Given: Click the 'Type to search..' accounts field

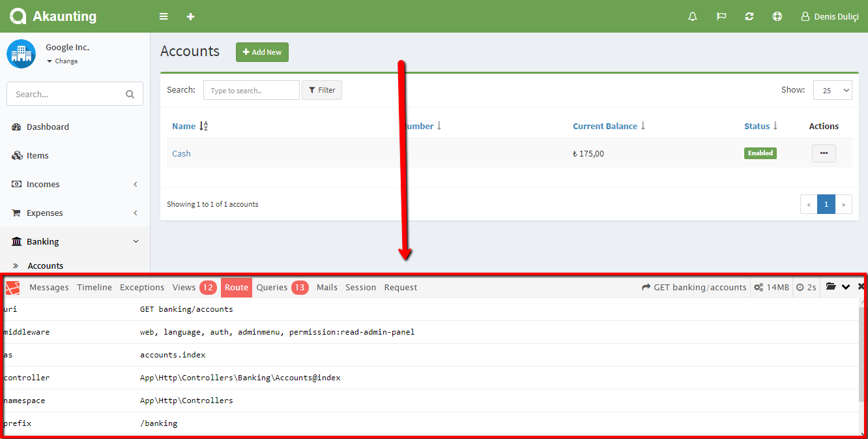Looking at the screenshot, I should click(252, 90).
